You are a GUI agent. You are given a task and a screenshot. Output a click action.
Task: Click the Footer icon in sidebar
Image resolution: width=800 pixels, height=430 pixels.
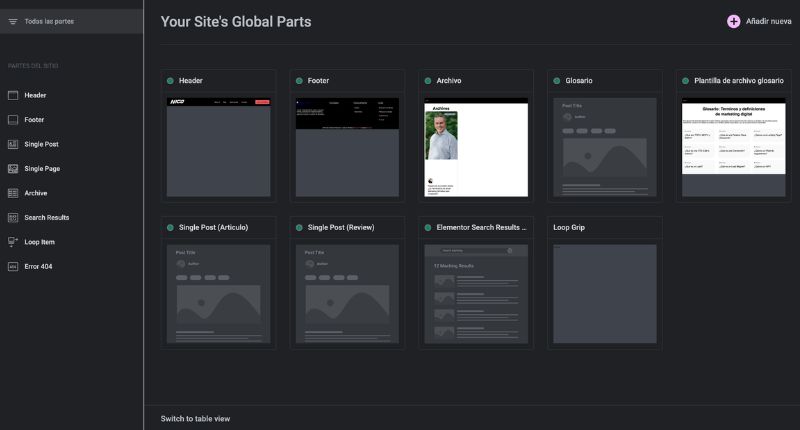click(x=13, y=120)
